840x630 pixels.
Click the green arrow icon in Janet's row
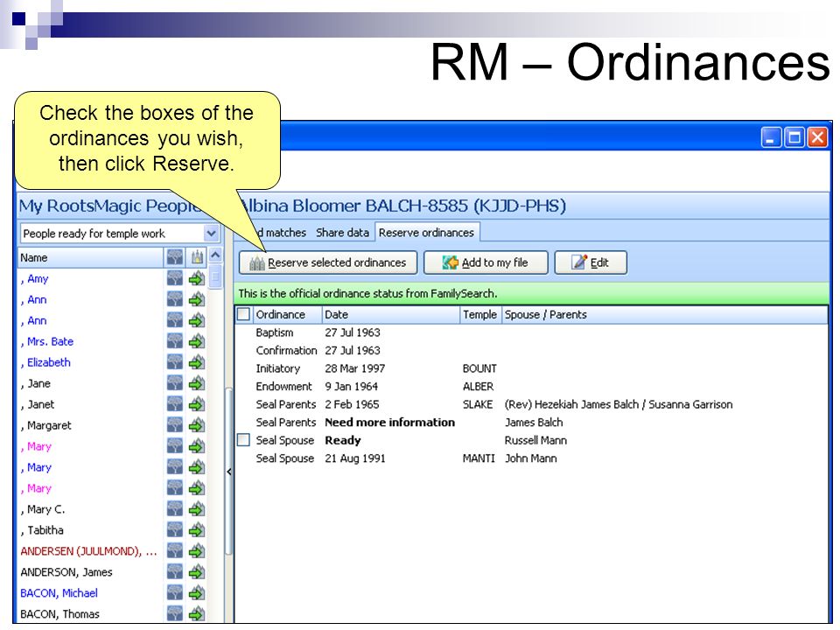(x=197, y=404)
